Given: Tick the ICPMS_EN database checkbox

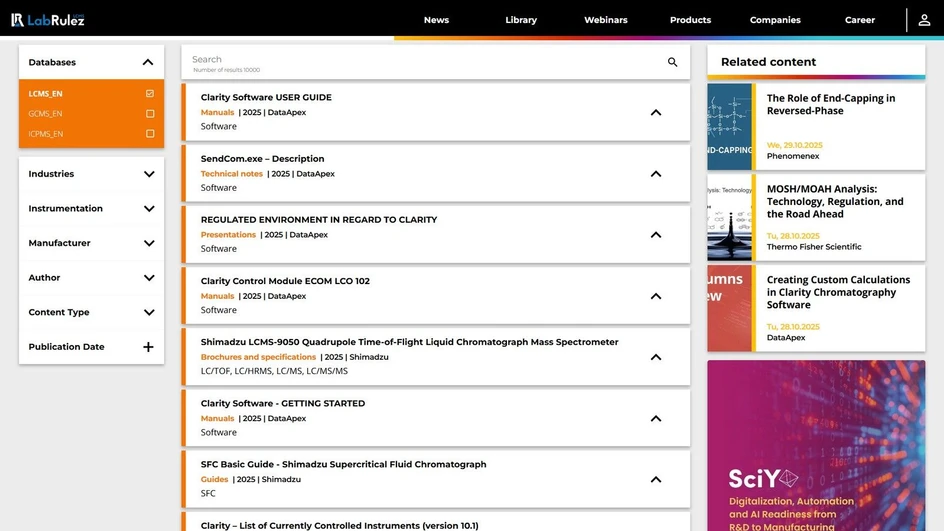Looking at the screenshot, I should coord(150,134).
